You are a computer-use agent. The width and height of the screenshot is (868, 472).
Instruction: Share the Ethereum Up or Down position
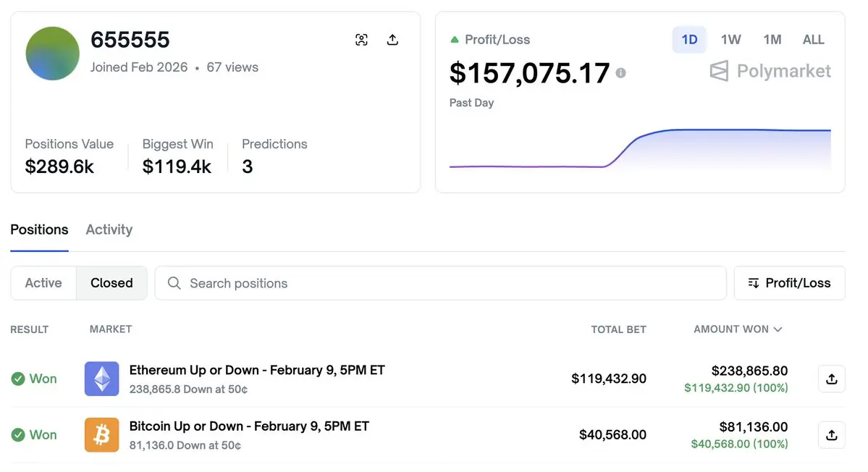tap(831, 379)
